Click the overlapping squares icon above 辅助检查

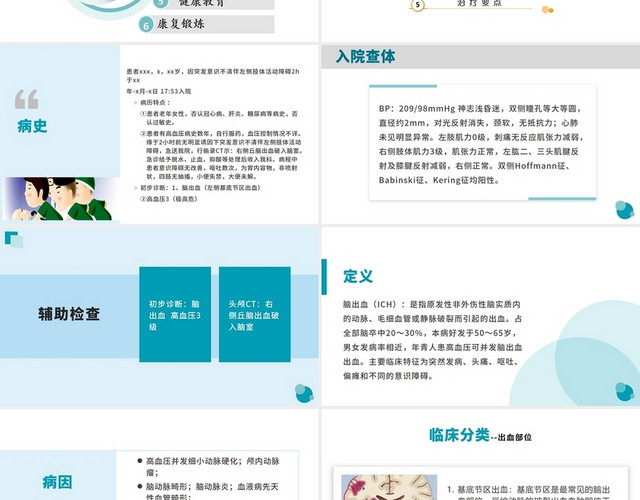[x=14, y=240]
